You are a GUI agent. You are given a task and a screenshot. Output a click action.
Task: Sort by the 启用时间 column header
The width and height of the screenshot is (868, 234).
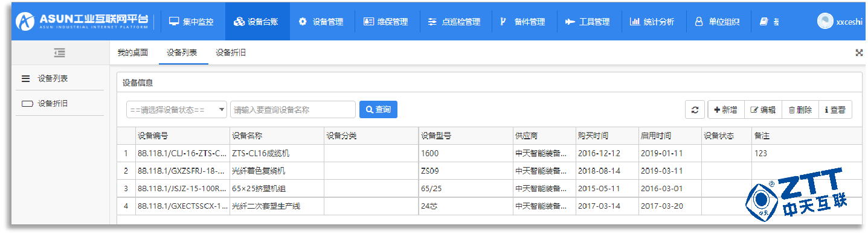click(669, 136)
